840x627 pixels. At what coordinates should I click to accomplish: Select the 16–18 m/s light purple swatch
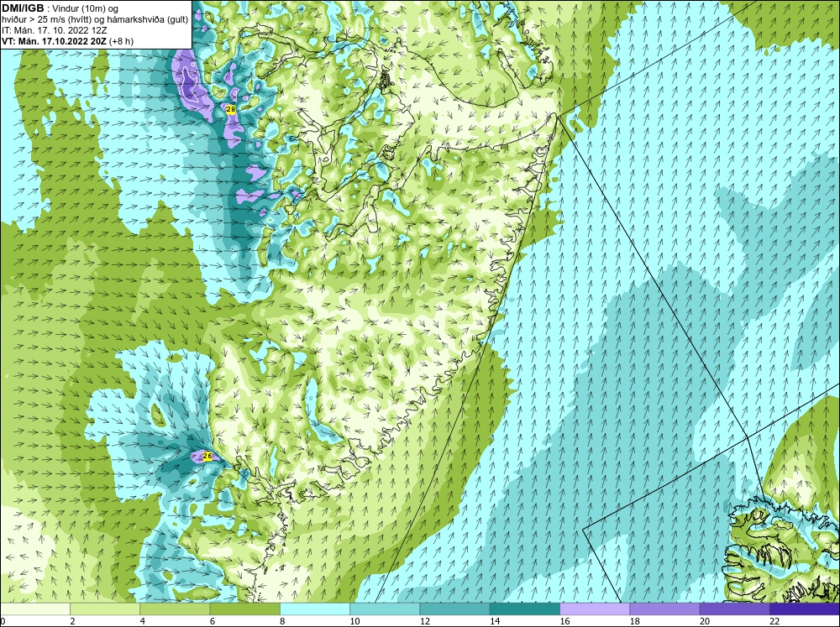595,609
